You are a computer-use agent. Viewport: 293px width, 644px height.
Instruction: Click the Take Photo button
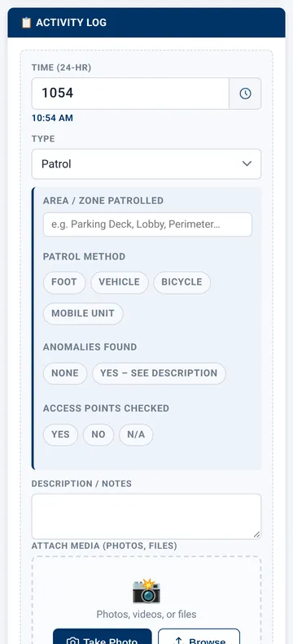click(103, 637)
